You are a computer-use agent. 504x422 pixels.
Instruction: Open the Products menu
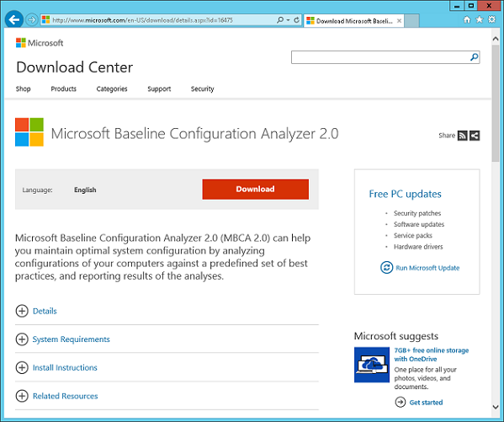(x=64, y=88)
